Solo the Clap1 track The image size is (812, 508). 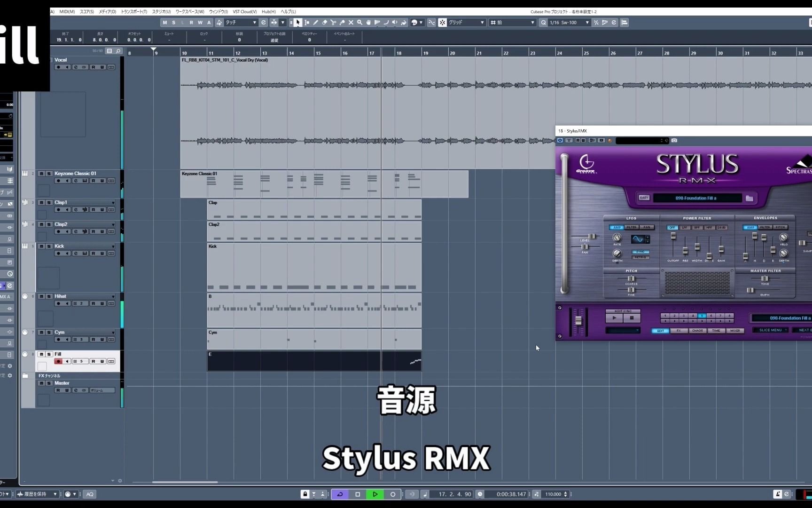point(49,203)
